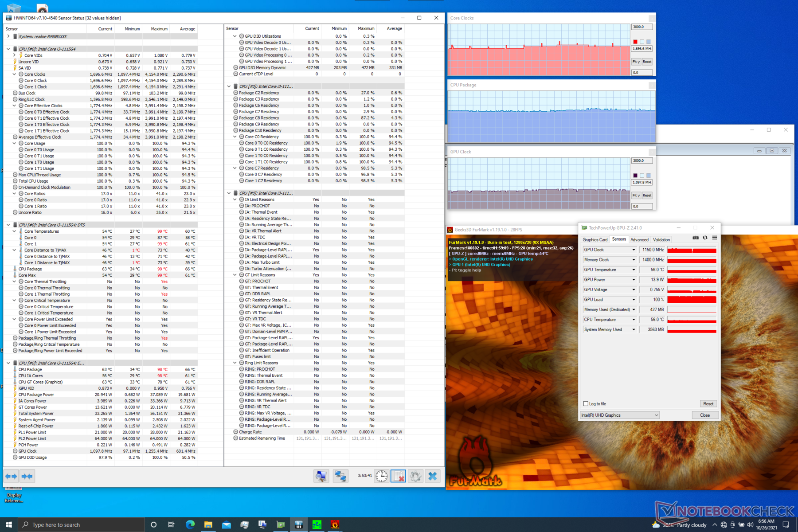
Task: Click Core Clocks graph max value field 3000.0
Action: (x=642, y=27)
